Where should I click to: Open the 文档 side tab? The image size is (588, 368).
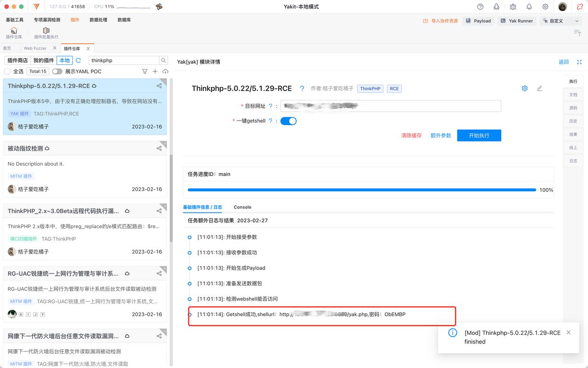point(573,94)
